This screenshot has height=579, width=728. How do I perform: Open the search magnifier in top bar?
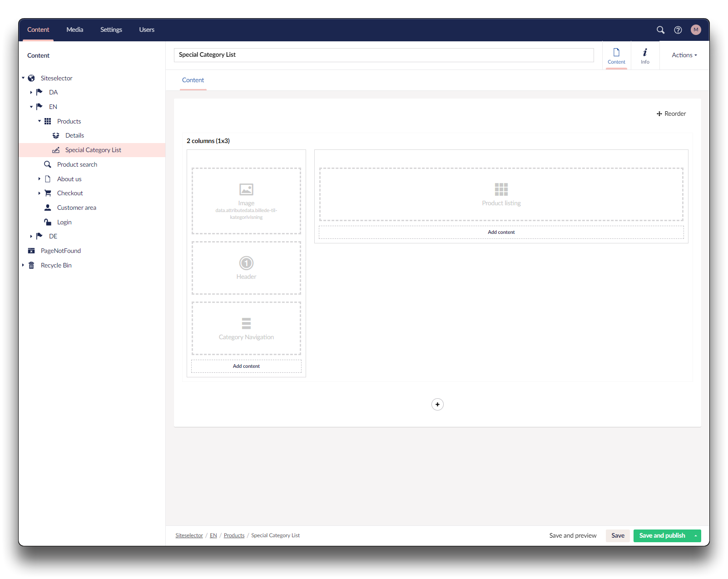coord(660,30)
